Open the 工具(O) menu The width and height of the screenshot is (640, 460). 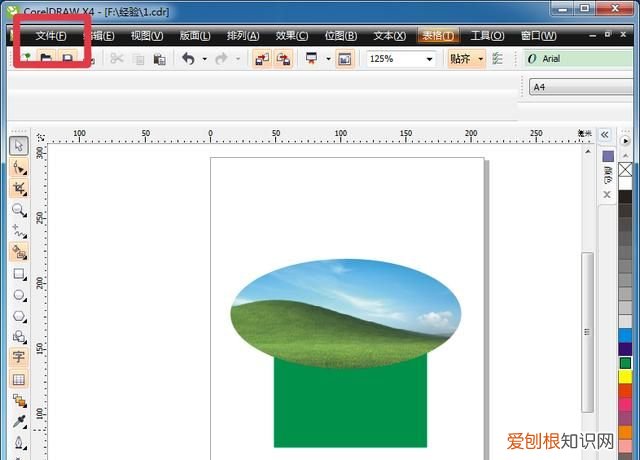pyautogui.click(x=487, y=36)
